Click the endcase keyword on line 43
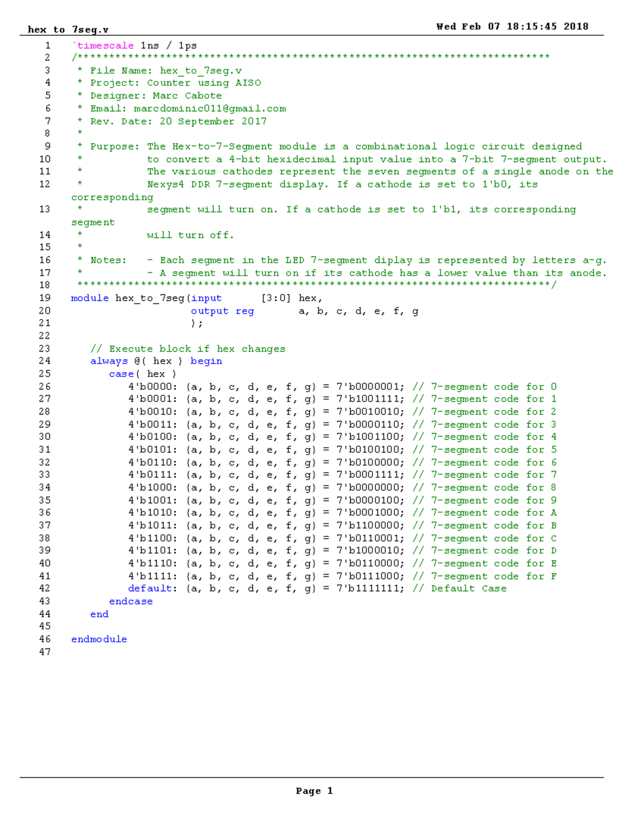The image size is (644, 834). tap(130, 601)
